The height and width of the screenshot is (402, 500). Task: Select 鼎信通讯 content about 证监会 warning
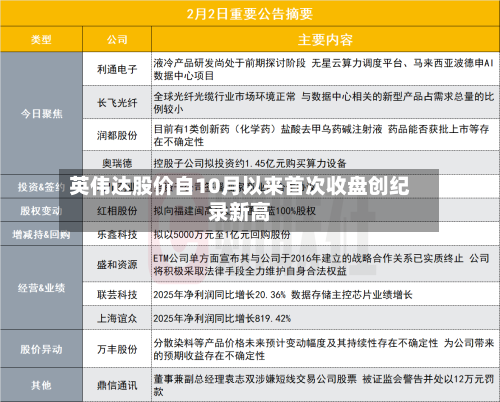323,385
